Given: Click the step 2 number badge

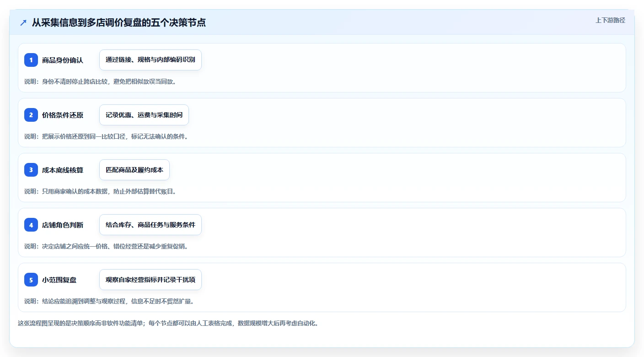Looking at the screenshot, I should (31, 115).
